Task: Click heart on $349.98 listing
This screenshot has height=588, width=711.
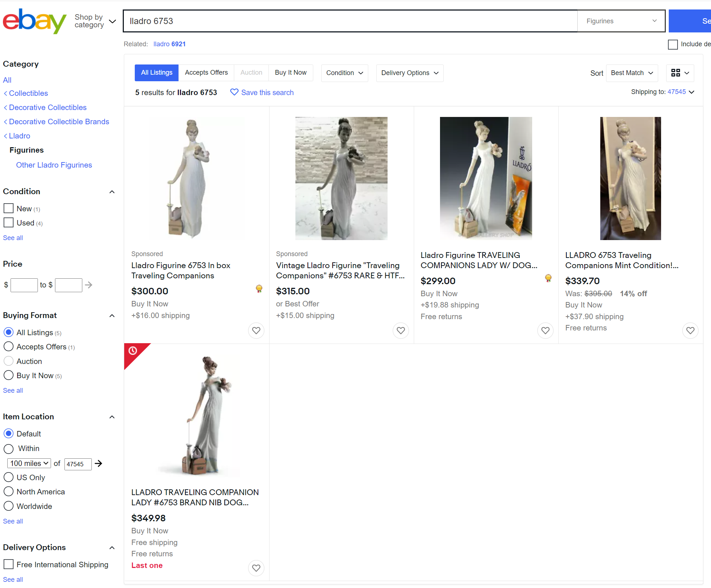Action: [x=256, y=568]
